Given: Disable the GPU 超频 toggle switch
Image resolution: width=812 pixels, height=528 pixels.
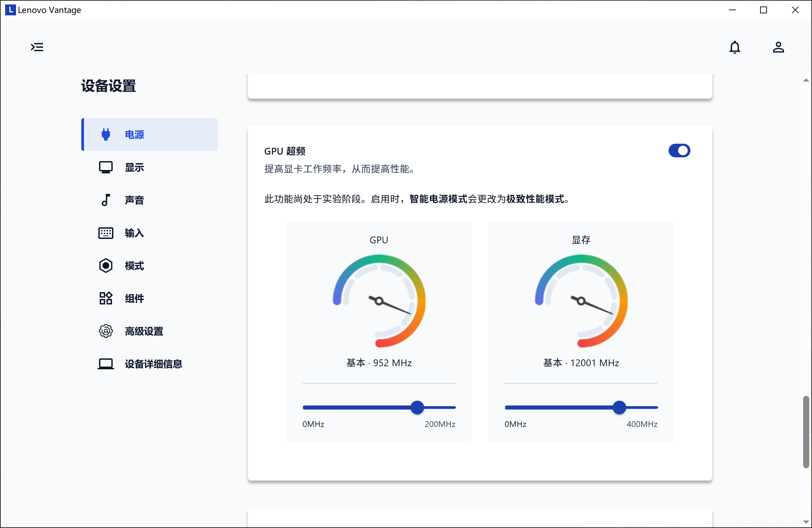Looking at the screenshot, I should coord(679,151).
